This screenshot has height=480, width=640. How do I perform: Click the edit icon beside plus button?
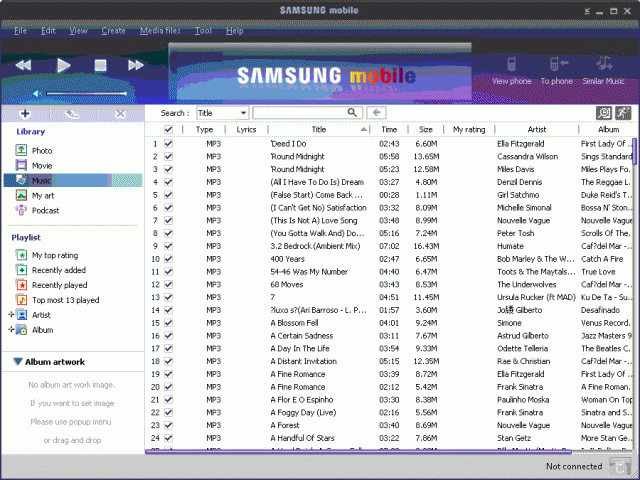72,114
